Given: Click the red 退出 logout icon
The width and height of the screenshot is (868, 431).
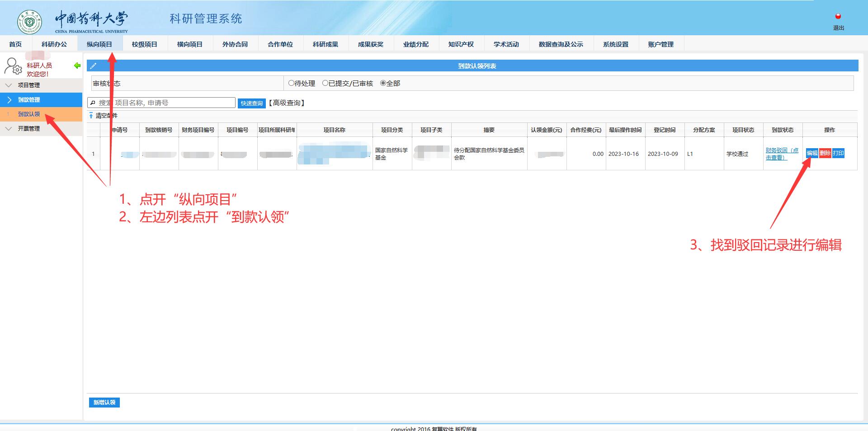Looking at the screenshot, I should pos(838,17).
